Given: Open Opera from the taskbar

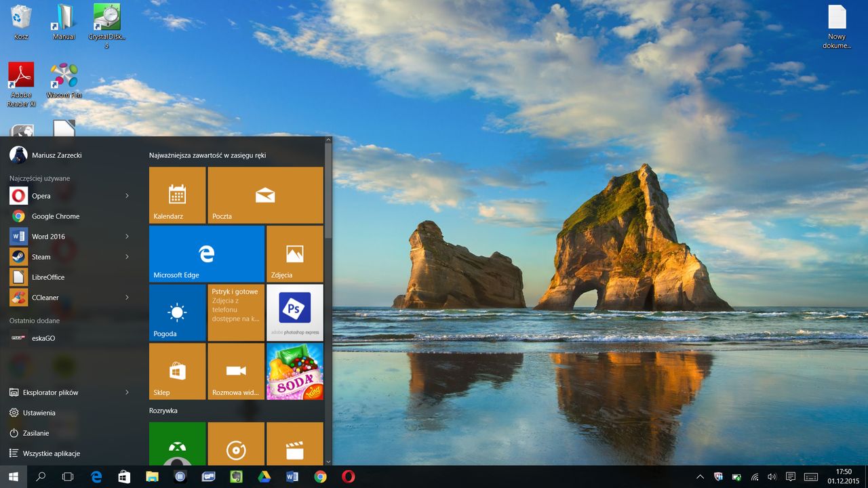Looking at the screenshot, I should click(x=348, y=476).
